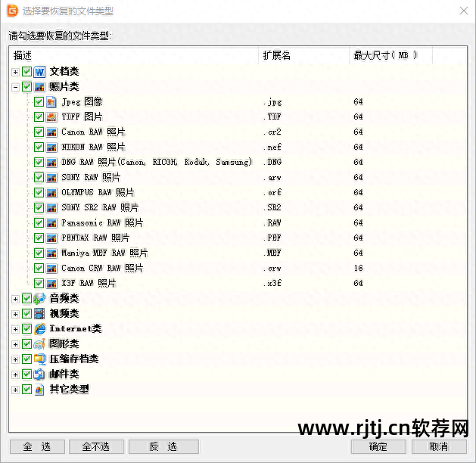Viewport: 476px width, 463px height.
Task: Expand the 压缩存档类 tree node
Action: click(15, 360)
